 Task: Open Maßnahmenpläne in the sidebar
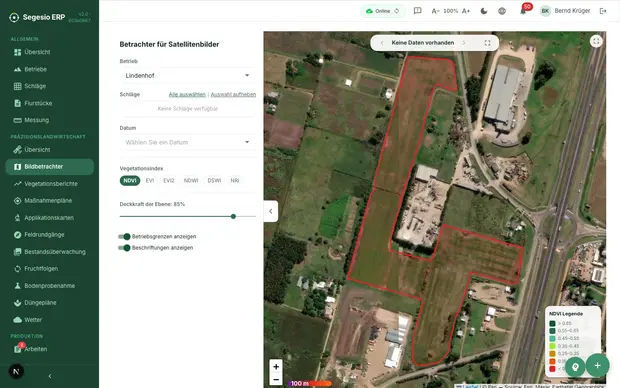[x=49, y=201]
